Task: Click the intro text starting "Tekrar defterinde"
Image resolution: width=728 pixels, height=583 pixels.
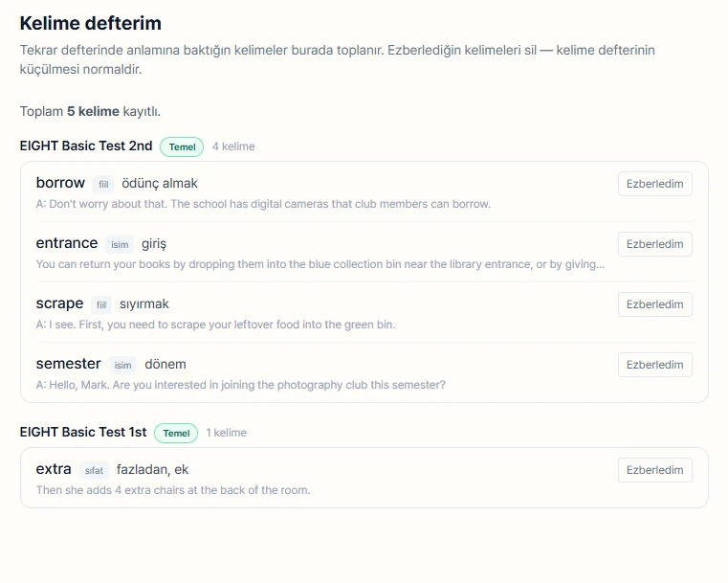Action: point(337,59)
